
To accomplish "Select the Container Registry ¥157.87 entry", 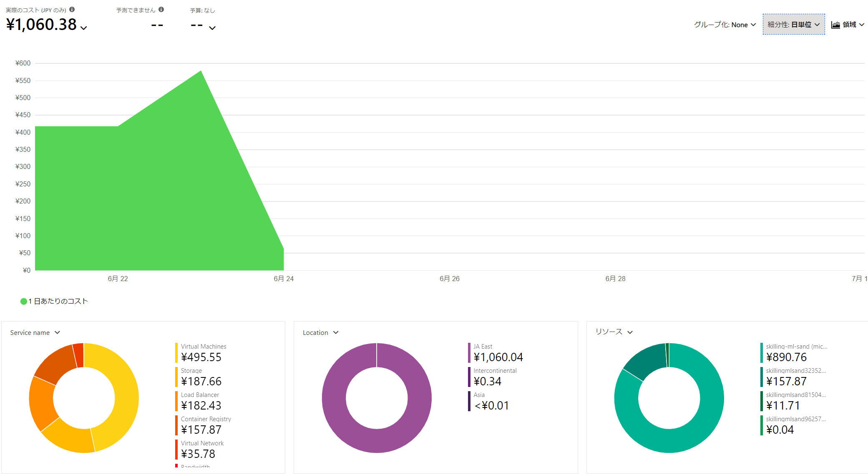I will coord(201,425).
